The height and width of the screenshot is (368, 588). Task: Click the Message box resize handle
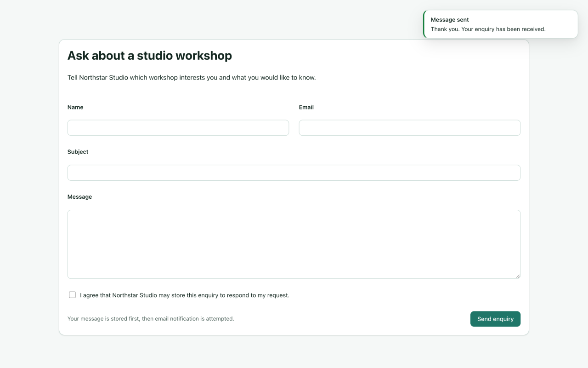518,276
